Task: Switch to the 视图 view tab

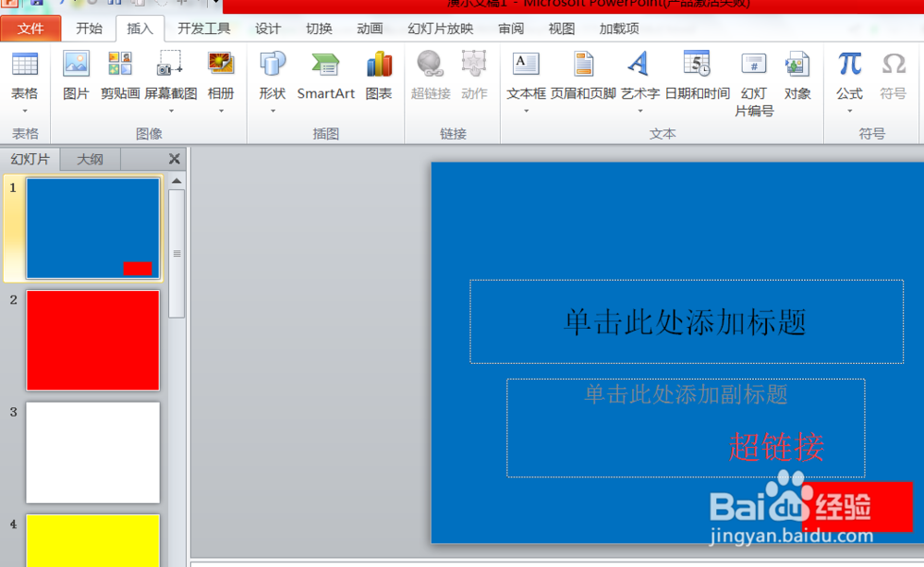Action: click(561, 29)
